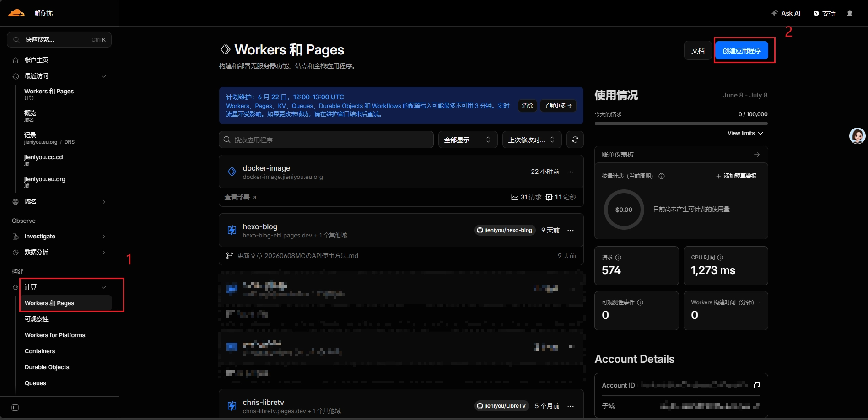Open Durable Objects page
This screenshot has height=420, width=868.
[x=47, y=367]
